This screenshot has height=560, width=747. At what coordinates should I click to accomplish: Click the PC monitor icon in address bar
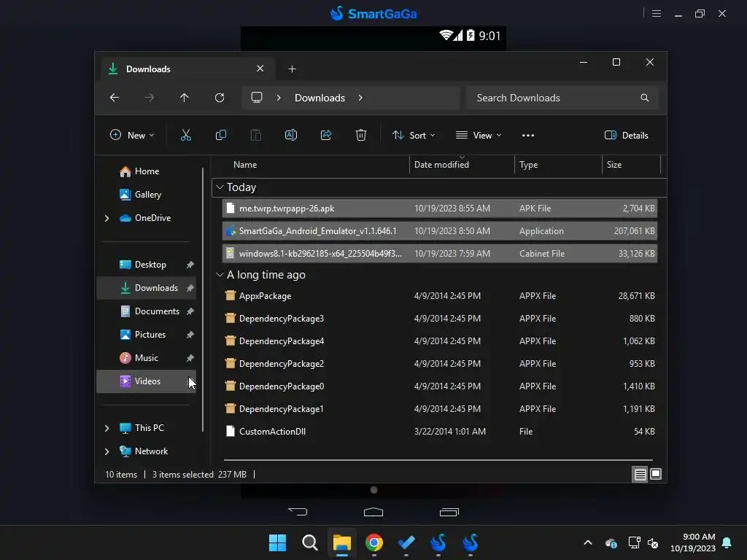coord(257,98)
